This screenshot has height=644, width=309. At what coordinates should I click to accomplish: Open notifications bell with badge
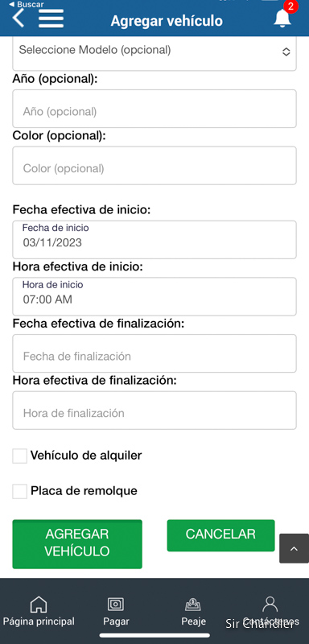pos(282,17)
